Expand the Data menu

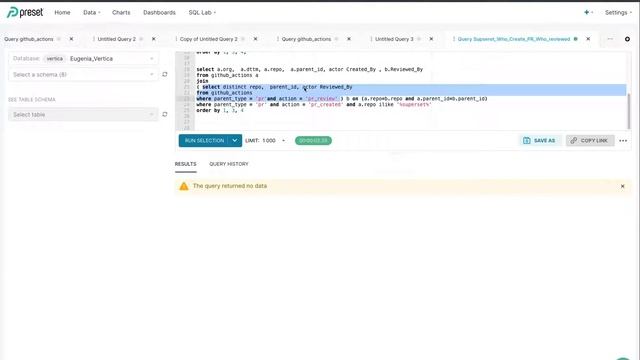pos(91,13)
